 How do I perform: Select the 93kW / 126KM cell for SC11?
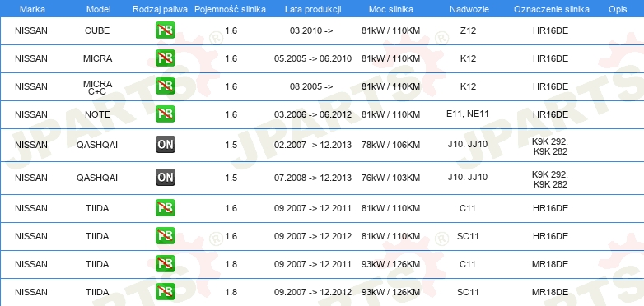pos(390,292)
